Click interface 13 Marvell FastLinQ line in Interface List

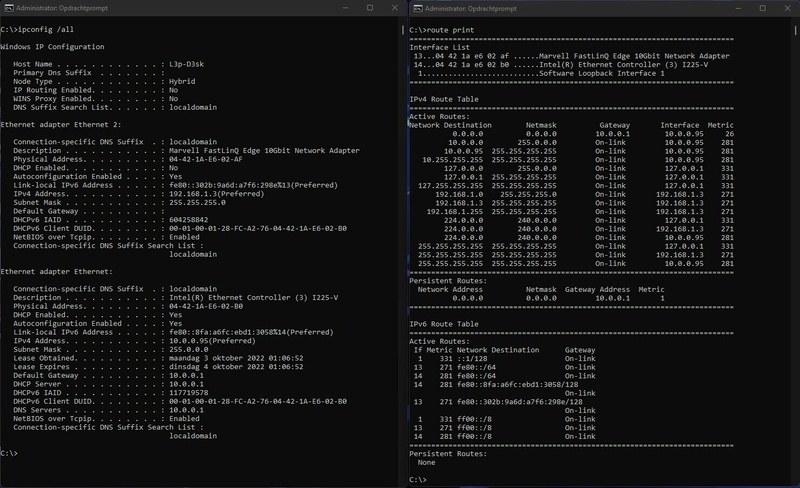click(571, 56)
